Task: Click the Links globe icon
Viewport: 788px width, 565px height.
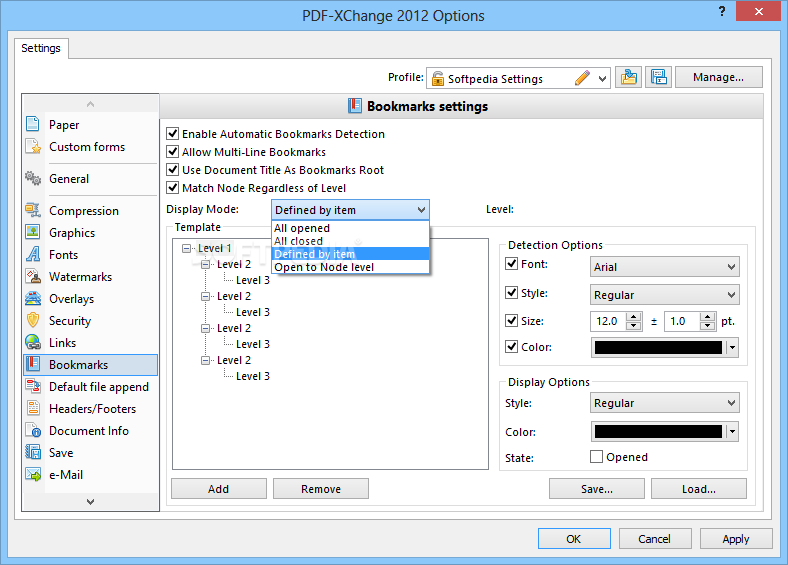Action: tap(33, 342)
